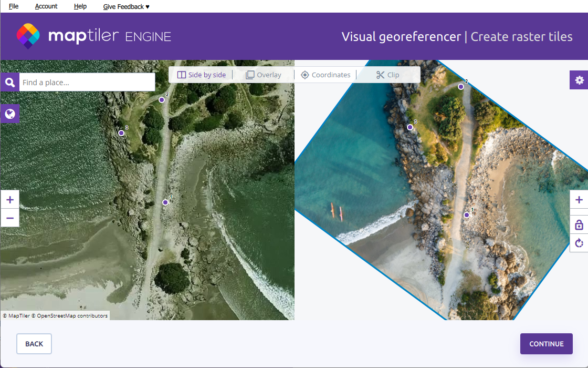Zoom in on the right image
This screenshot has height=368, width=588.
[x=579, y=200]
